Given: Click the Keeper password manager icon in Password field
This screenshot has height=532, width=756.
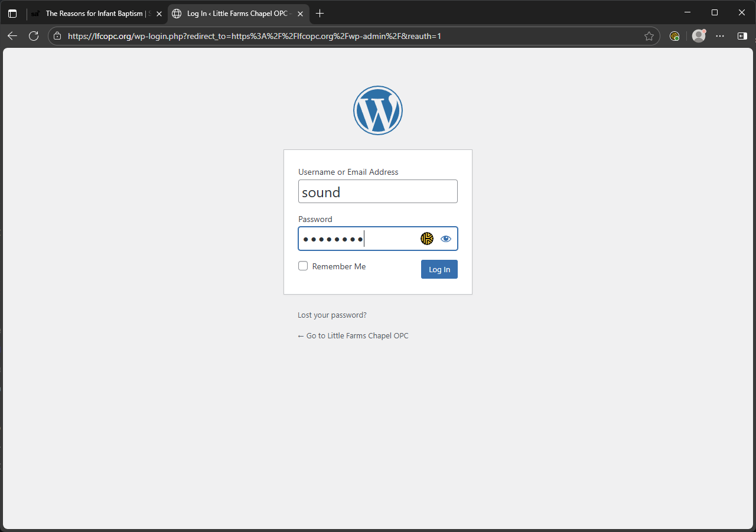Looking at the screenshot, I should [427, 239].
